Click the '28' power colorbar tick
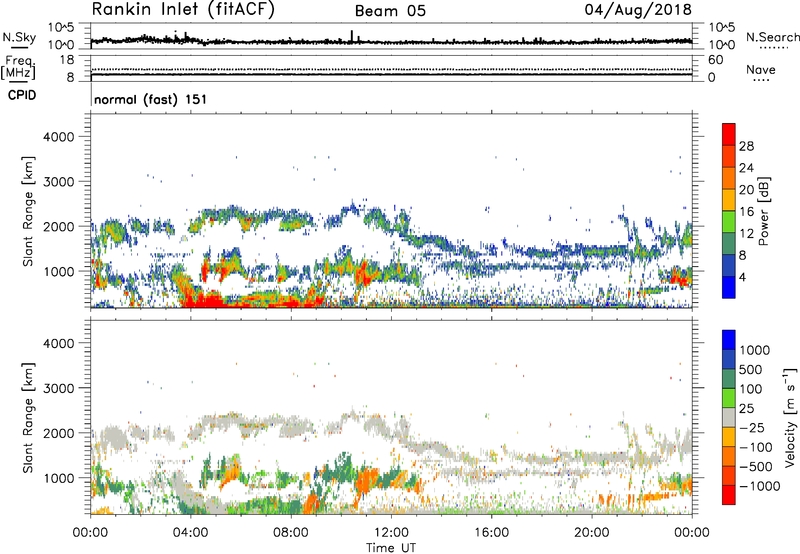 (746, 146)
